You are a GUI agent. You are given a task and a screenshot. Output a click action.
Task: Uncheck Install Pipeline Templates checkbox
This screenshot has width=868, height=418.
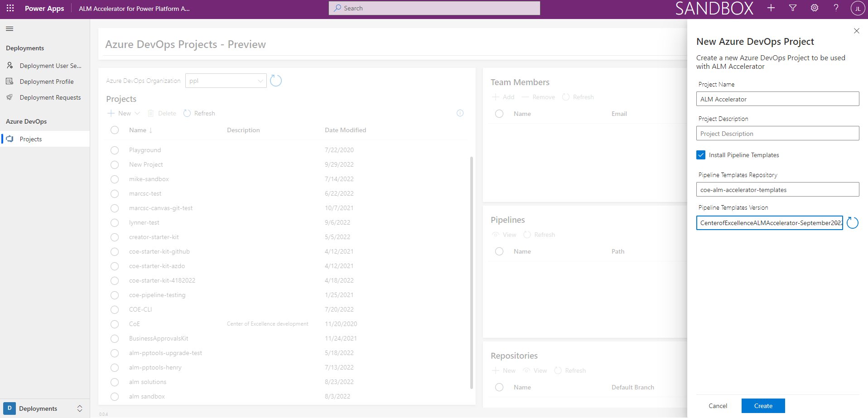pos(701,155)
